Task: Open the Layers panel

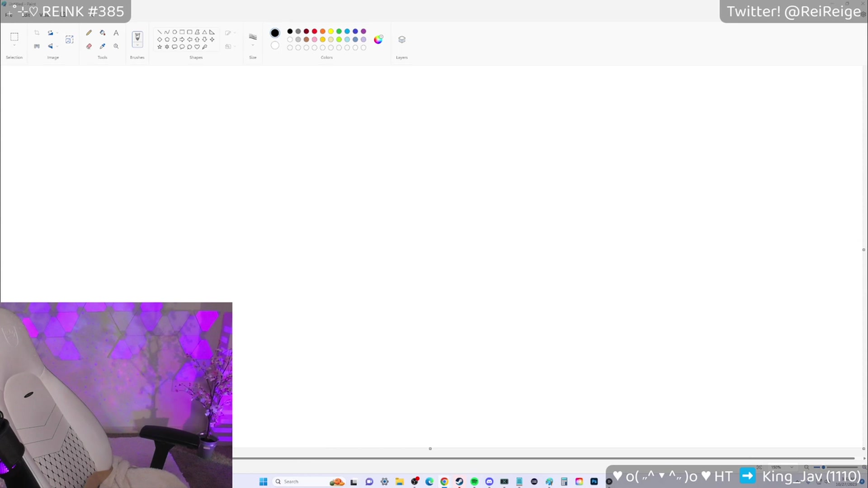Action: coord(402,39)
